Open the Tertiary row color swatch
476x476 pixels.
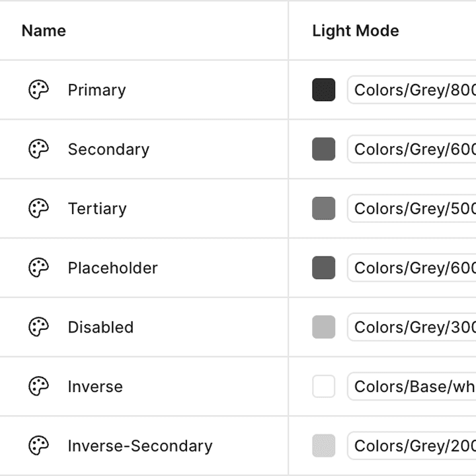click(x=323, y=208)
